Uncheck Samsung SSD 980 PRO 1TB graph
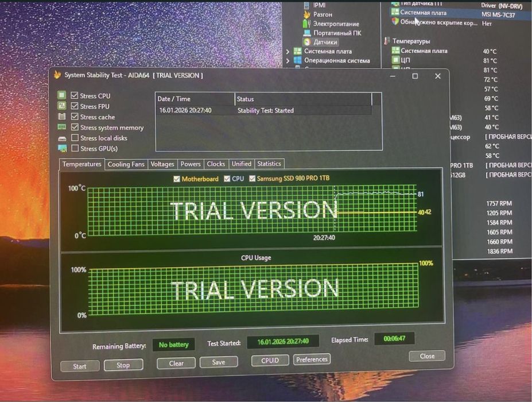 (x=252, y=178)
